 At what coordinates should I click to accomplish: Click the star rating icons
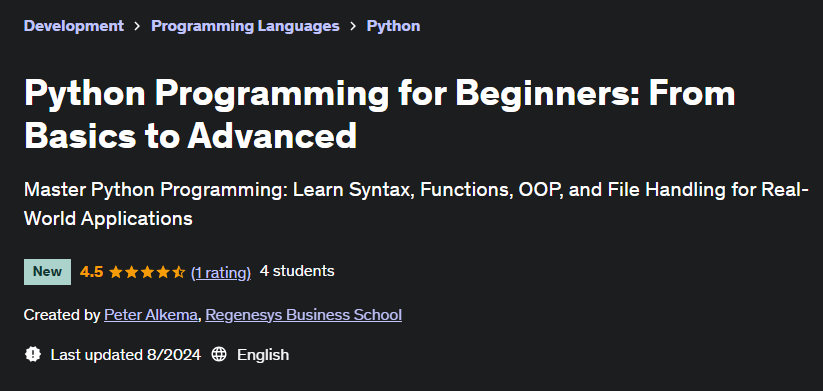(147, 272)
